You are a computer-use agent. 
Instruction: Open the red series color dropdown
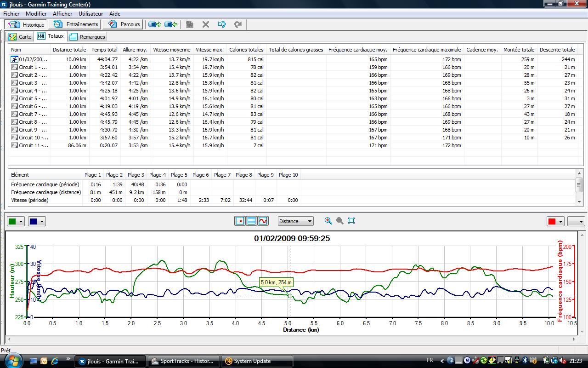tap(556, 221)
